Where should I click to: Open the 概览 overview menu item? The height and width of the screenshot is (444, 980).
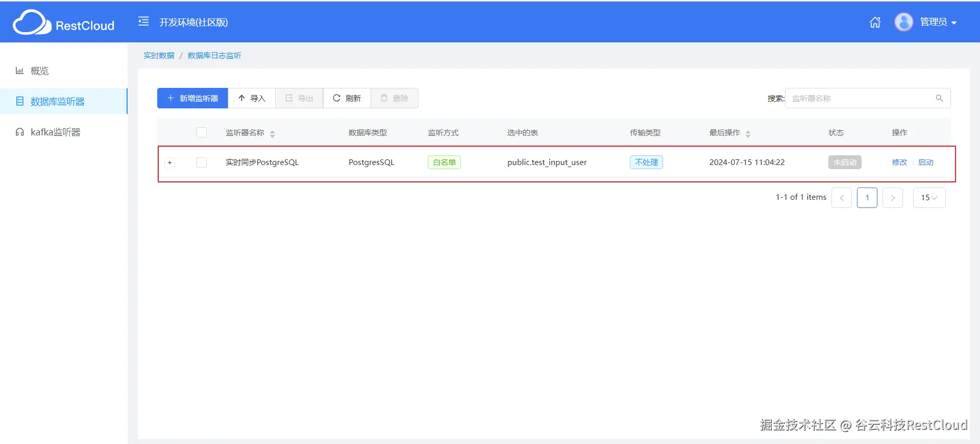[63, 71]
